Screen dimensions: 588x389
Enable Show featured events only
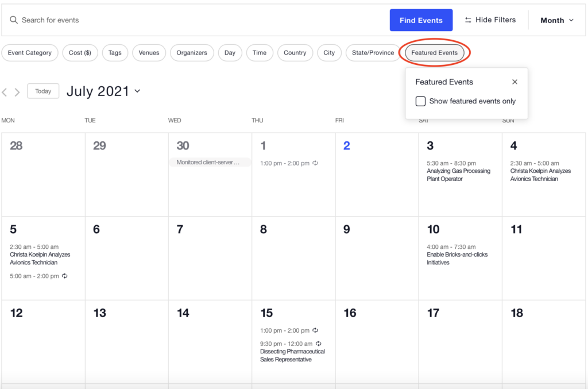421,101
